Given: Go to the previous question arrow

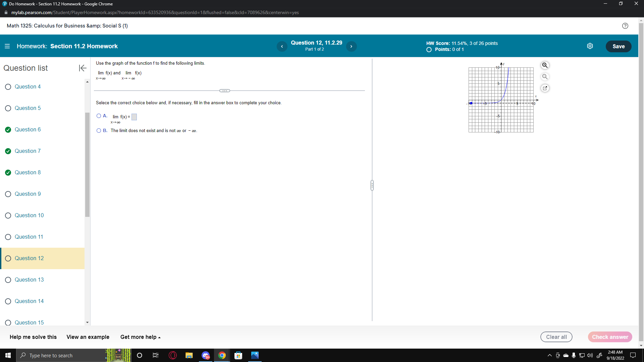Looking at the screenshot, I should tap(282, 46).
